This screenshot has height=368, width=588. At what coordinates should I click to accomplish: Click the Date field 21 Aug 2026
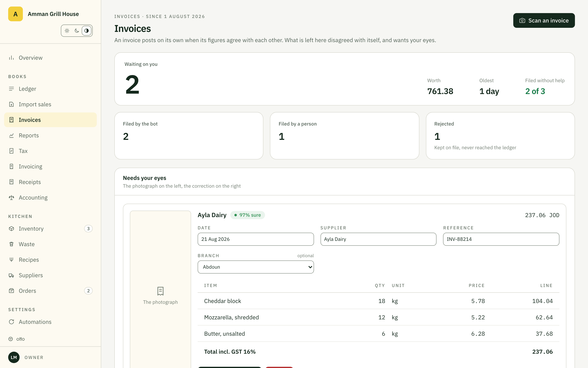pos(256,239)
